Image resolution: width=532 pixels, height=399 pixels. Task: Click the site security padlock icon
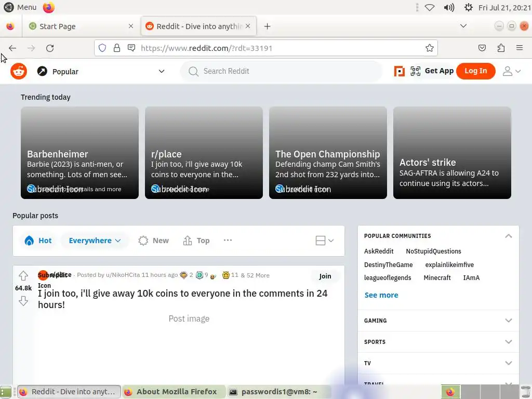click(x=117, y=48)
